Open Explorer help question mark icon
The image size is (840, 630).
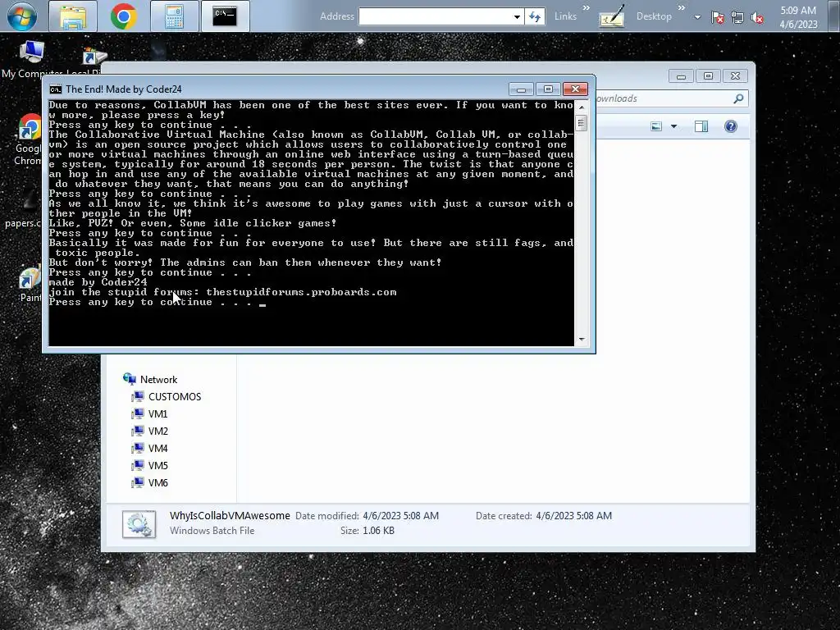point(731,126)
